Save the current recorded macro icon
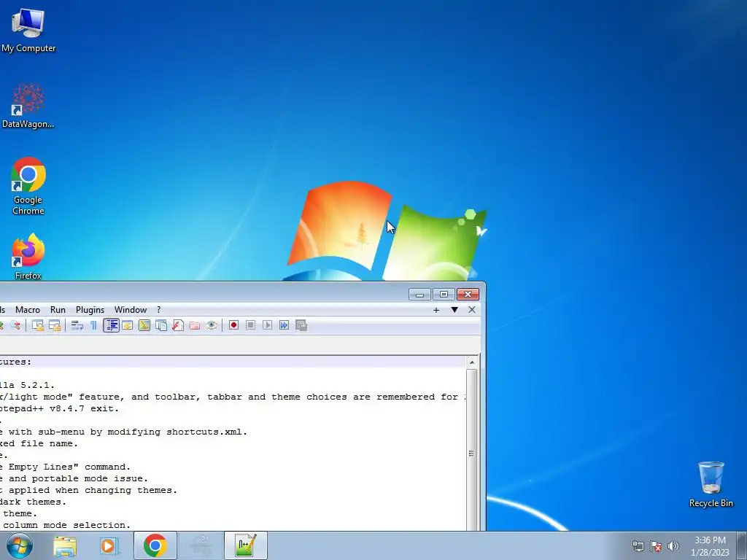The image size is (747, 560). [x=301, y=325]
